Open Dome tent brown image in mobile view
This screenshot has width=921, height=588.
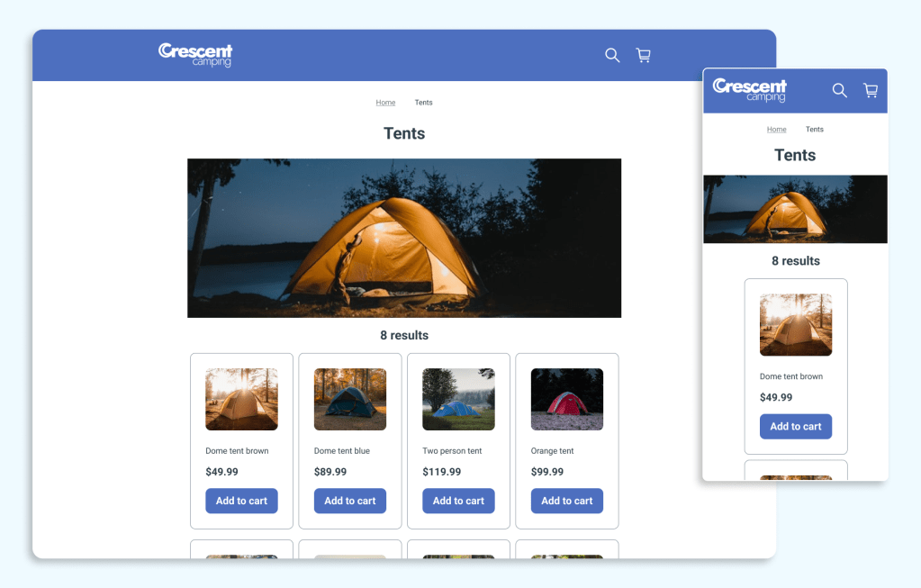796,324
